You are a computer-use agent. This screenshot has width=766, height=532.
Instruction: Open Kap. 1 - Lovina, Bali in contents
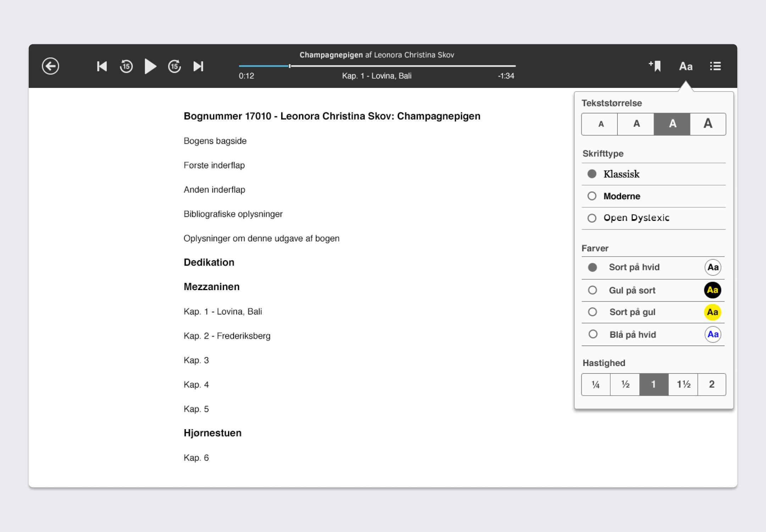pos(223,311)
